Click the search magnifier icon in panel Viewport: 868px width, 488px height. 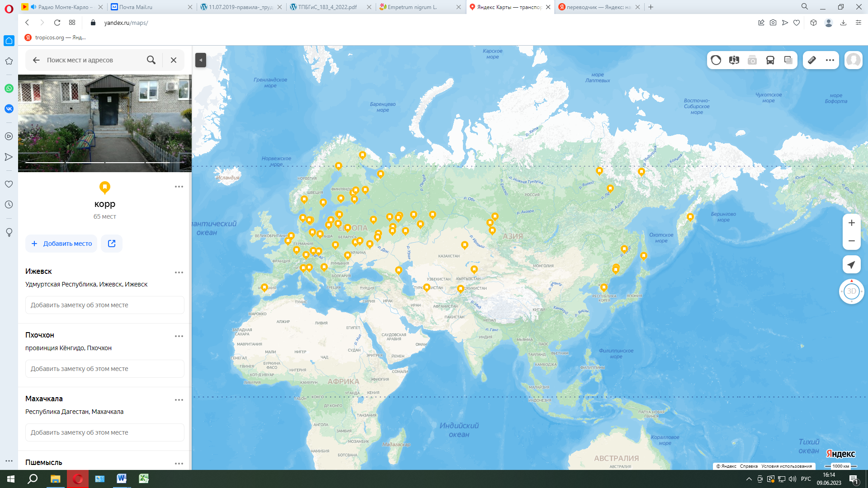pos(151,60)
